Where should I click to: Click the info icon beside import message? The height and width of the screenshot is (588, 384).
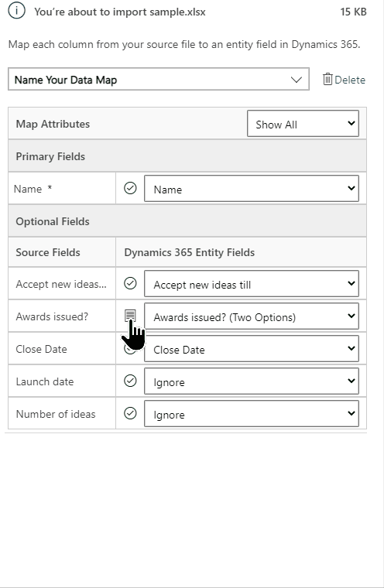16,11
